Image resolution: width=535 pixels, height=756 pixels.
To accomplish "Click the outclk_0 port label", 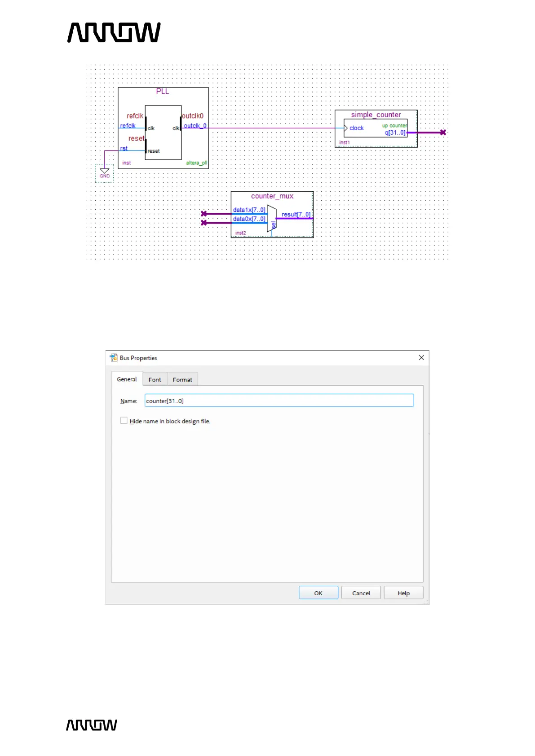I will [195, 126].
